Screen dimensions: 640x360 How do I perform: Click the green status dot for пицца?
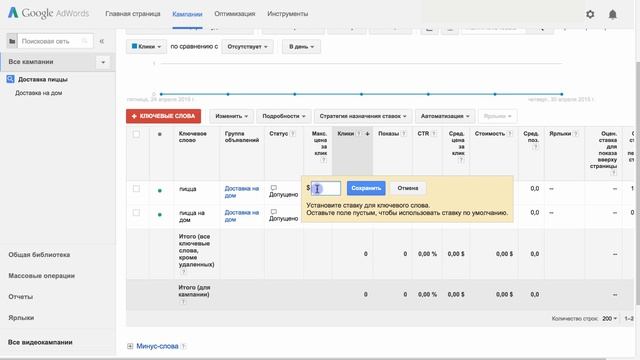coord(160,191)
